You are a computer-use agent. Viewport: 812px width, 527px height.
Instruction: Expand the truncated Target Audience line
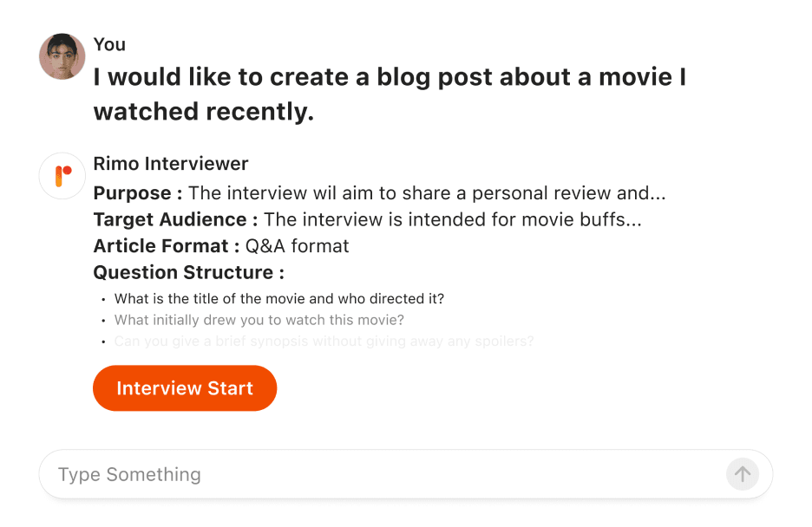pyautogui.click(x=453, y=219)
